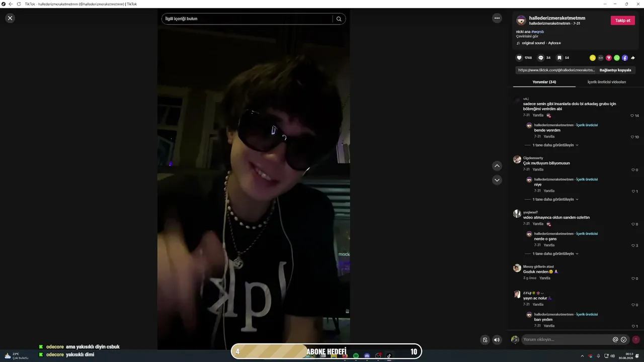The height and width of the screenshot is (362, 644).
Task: Click the #wqrsb hashtag
Action: coord(537,32)
